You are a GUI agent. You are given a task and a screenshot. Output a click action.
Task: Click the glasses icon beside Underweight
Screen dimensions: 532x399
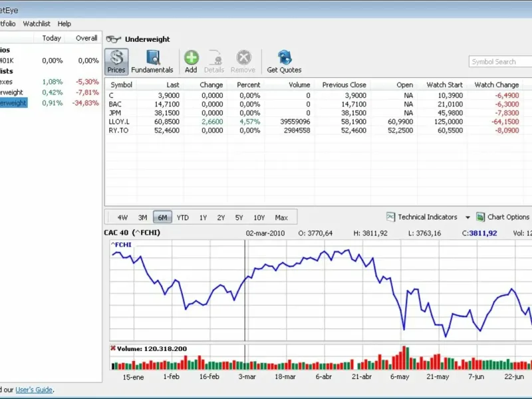click(x=113, y=39)
